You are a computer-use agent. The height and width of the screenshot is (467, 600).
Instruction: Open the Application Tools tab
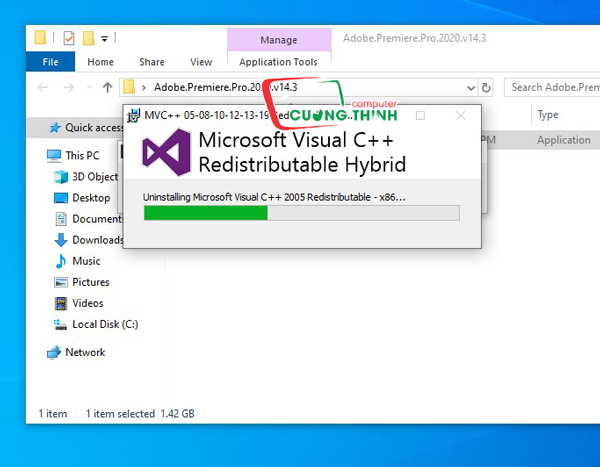point(279,62)
